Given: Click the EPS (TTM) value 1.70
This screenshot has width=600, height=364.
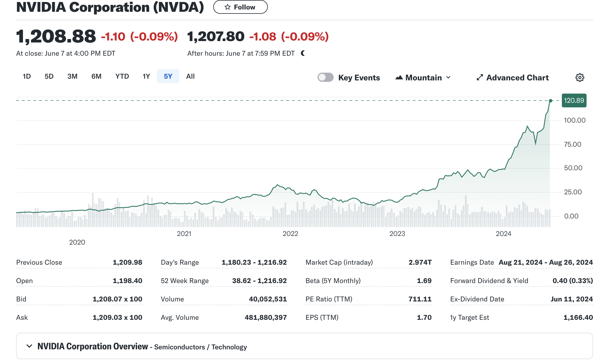Looking at the screenshot, I should [424, 317].
